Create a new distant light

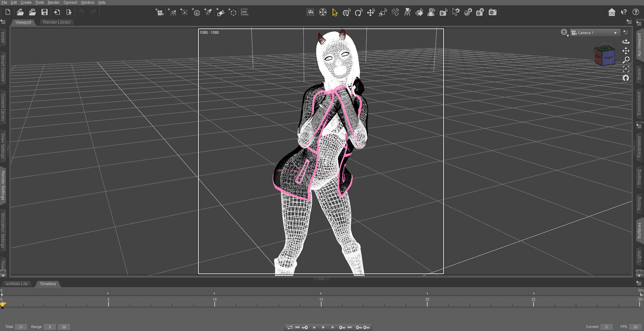[172, 12]
